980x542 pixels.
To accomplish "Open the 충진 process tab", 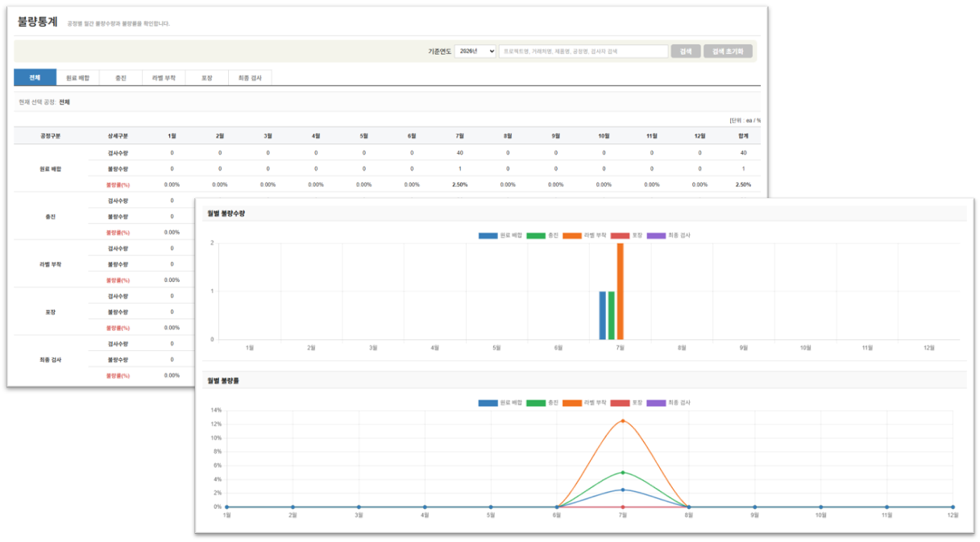I will pyautogui.click(x=121, y=78).
